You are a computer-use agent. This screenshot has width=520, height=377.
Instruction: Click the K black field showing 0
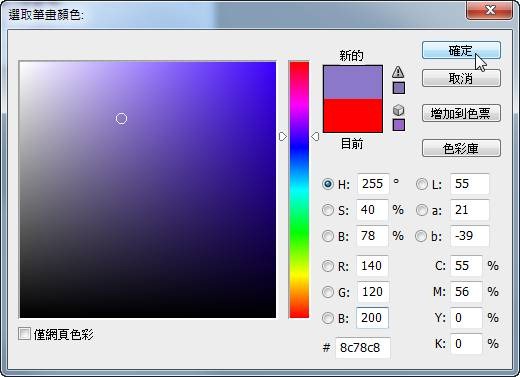tap(466, 344)
